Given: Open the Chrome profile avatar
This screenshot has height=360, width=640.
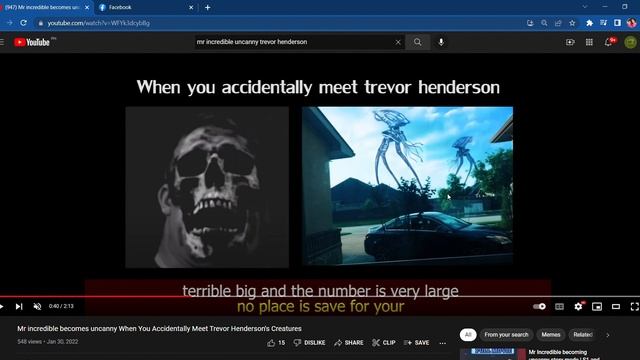Looking at the screenshot, I should coord(631,23).
